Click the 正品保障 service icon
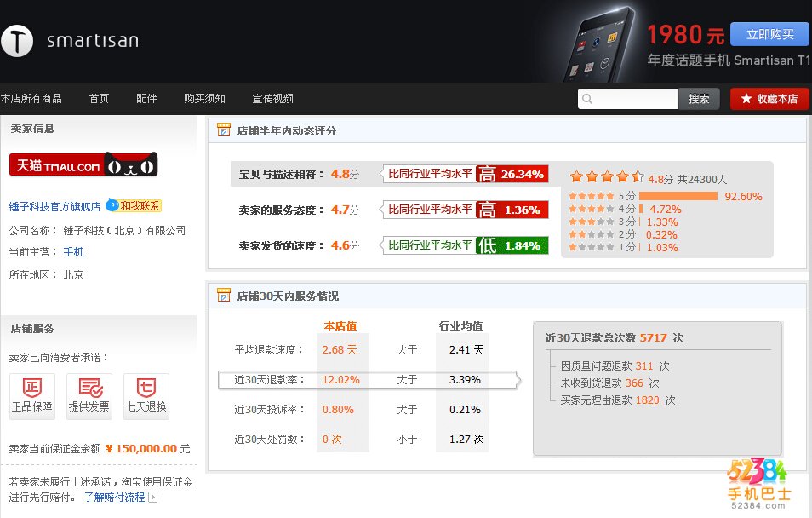The height and width of the screenshot is (518, 812). pyautogui.click(x=32, y=395)
